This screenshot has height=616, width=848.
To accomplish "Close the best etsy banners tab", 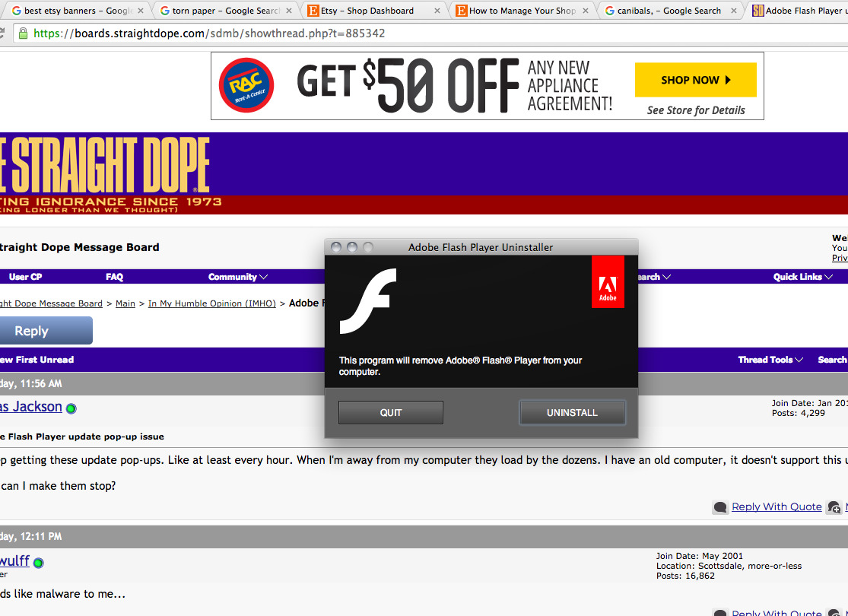I will click(x=141, y=11).
